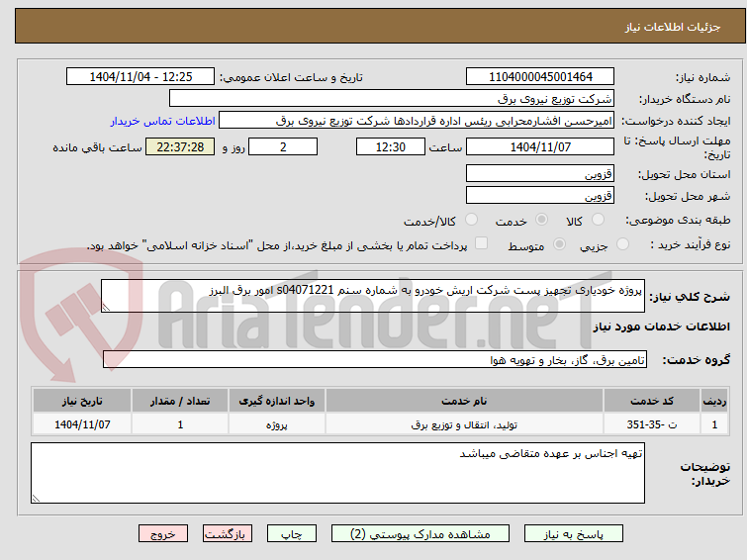Click the days remaining field showing 2
The width and height of the screenshot is (747, 560).
(283, 146)
